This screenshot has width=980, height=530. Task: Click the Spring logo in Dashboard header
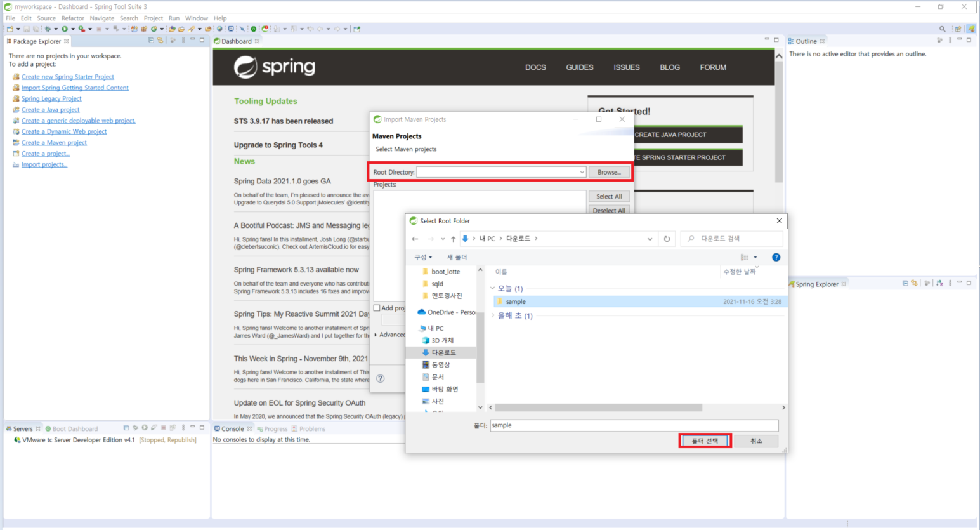click(274, 67)
